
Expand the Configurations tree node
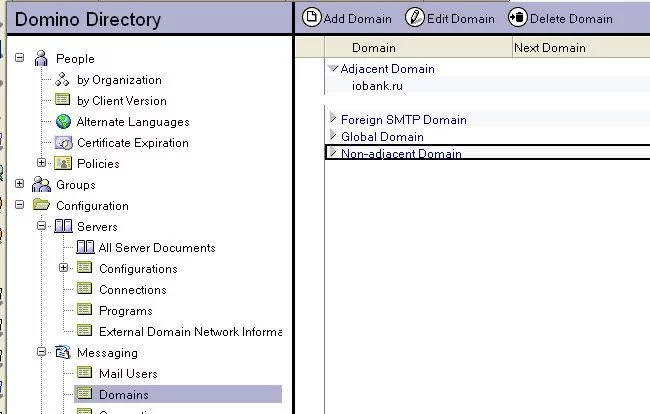pos(63,268)
